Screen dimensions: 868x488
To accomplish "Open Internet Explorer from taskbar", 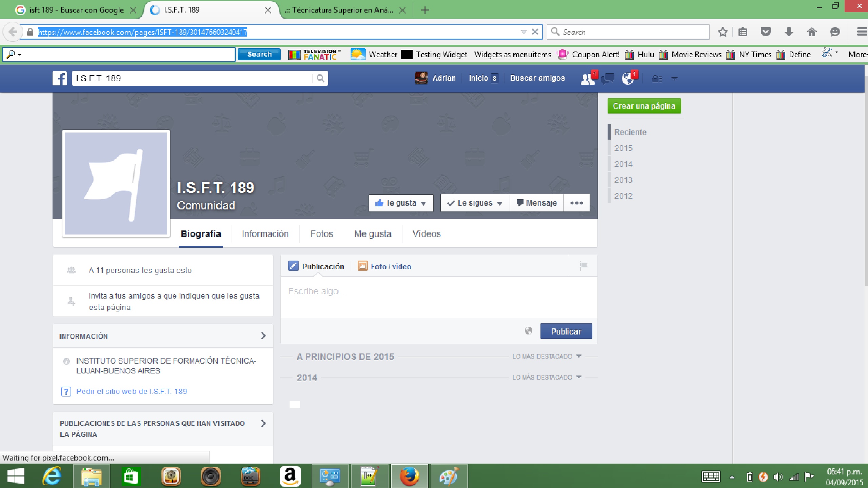I will coord(52,476).
